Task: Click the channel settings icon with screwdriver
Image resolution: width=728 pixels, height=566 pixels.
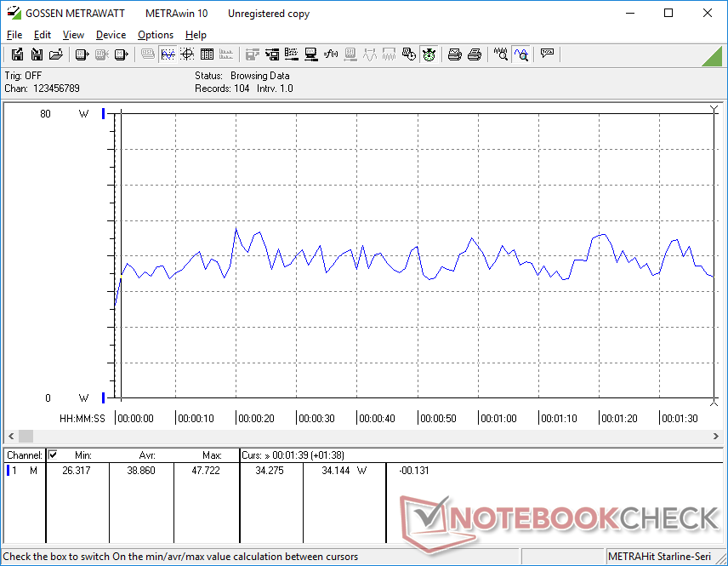Action: (291, 54)
